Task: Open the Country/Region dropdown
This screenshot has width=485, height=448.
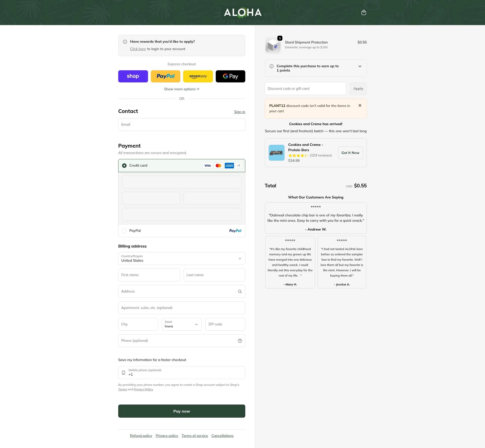Action: [x=182, y=258]
